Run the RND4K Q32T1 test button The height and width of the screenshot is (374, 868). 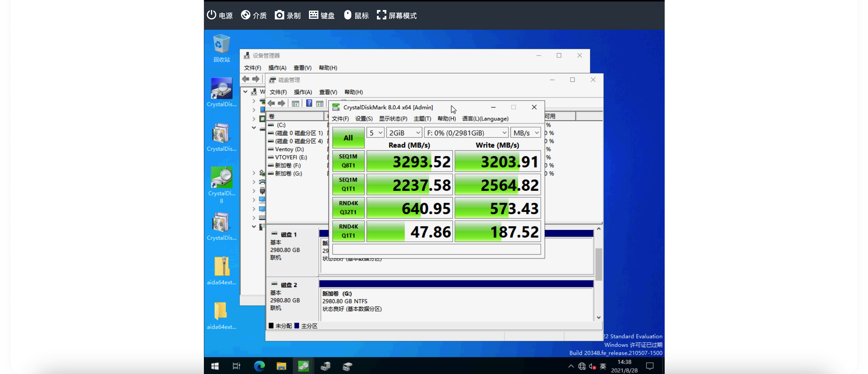(x=348, y=207)
